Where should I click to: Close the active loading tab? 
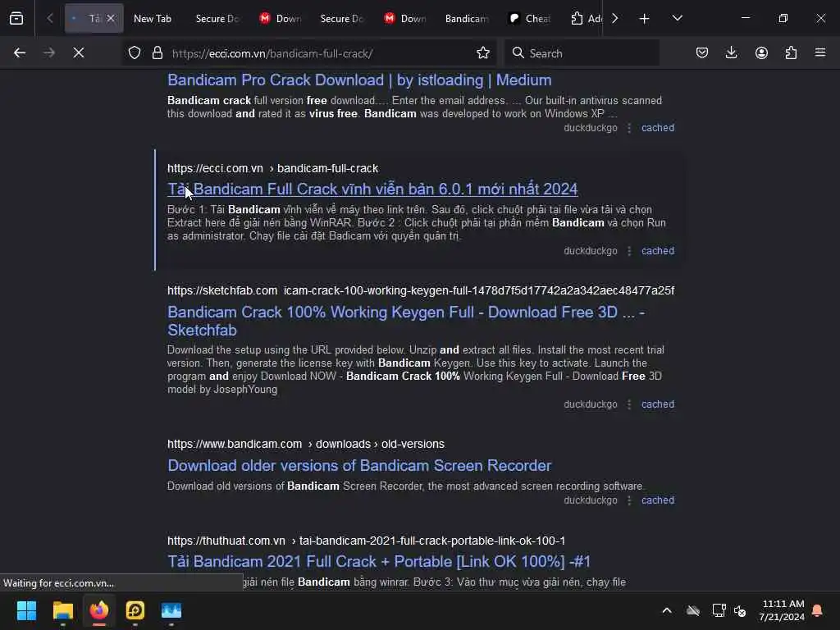click(111, 18)
